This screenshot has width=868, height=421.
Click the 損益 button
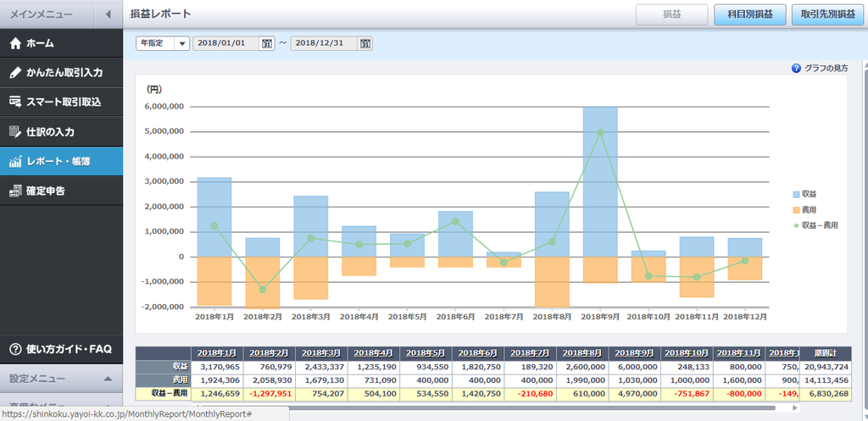672,14
